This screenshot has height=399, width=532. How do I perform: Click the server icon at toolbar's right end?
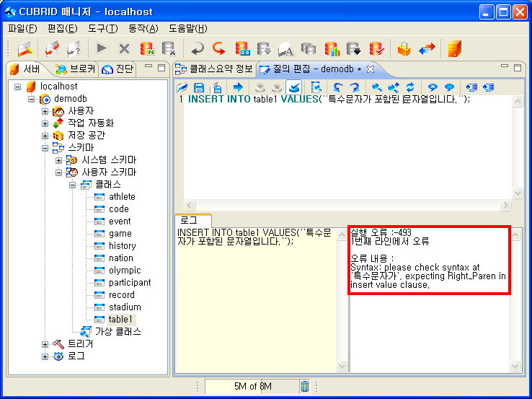coord(453,48)
